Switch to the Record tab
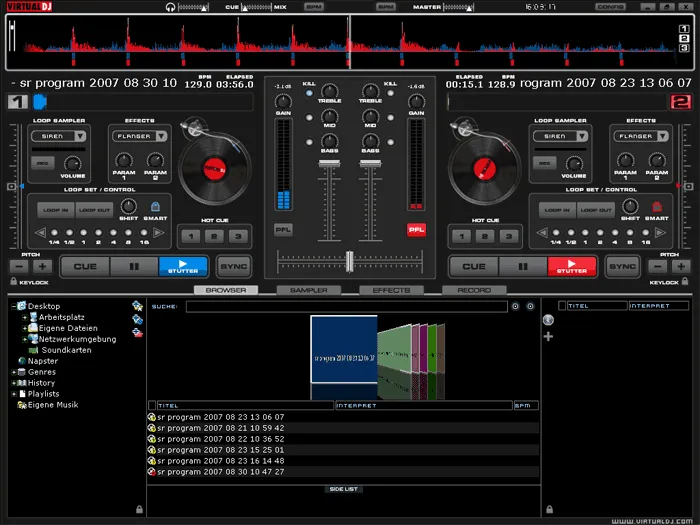Viewport: 700px width, 525px height. tap(474, 290)
